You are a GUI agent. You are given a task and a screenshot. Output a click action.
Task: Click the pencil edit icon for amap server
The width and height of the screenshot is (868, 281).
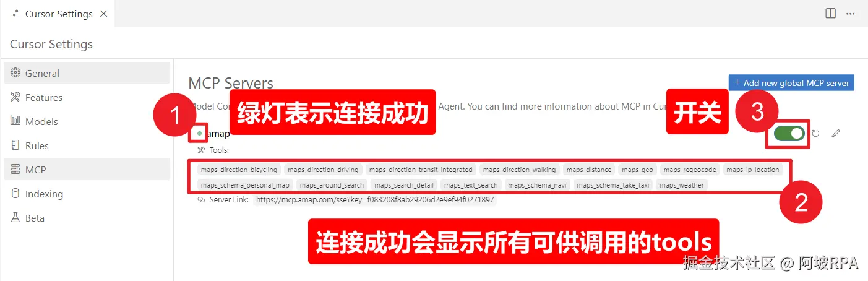tap(836, 133)
